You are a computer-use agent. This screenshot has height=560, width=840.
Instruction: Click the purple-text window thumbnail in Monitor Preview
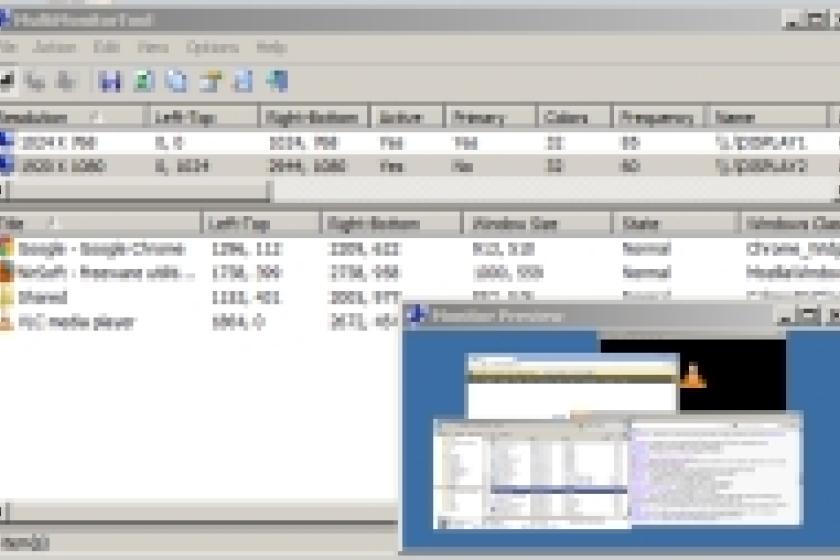coord(716,471)
